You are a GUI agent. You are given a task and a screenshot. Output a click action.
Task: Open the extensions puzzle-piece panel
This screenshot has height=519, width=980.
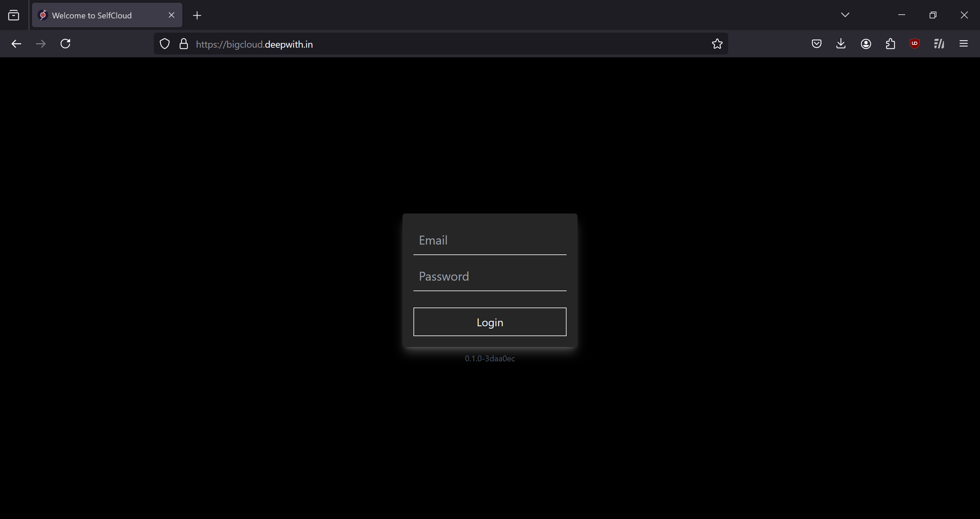[x=890, y=43]
